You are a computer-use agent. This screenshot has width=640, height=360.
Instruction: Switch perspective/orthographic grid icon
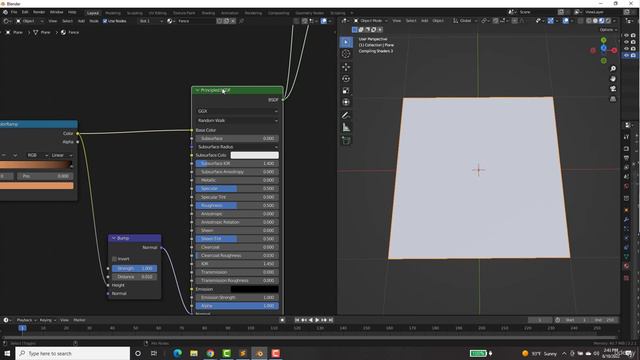(x=613, y=99)
